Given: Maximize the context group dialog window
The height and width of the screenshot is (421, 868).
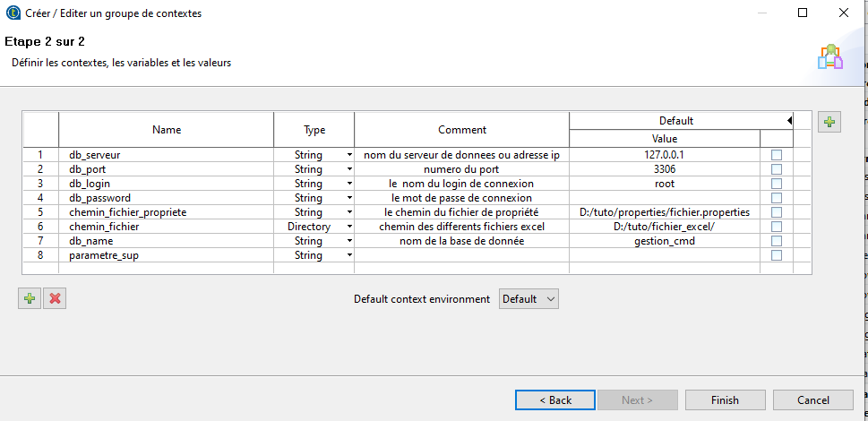Looking at the screenshot, I should pyautogui.click(x=802, y=13).
